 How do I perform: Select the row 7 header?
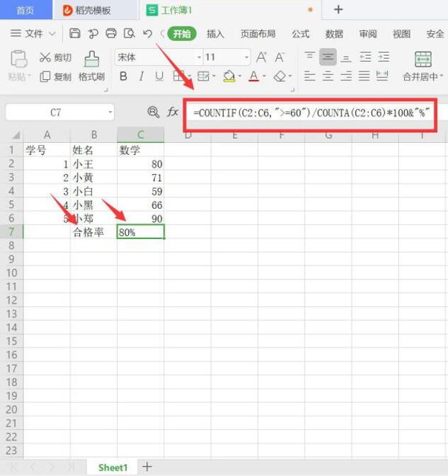click(11, 231)
